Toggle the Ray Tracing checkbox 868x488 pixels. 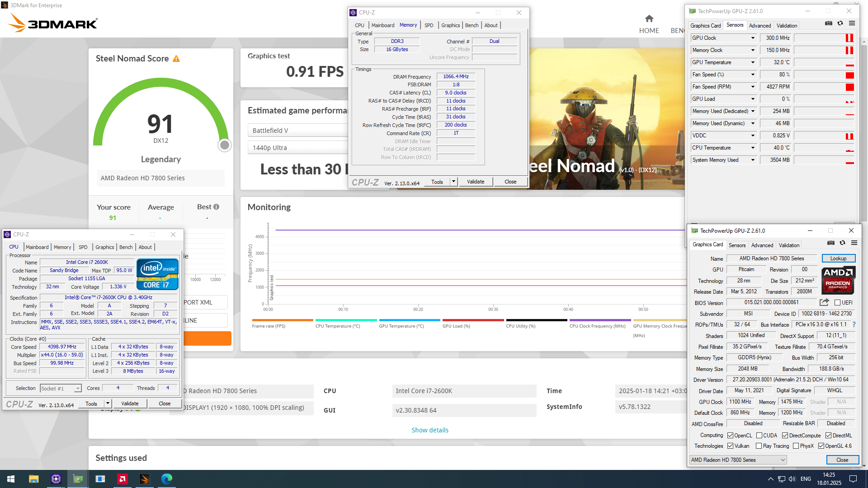pyautogui.click(x=759, y=446)
